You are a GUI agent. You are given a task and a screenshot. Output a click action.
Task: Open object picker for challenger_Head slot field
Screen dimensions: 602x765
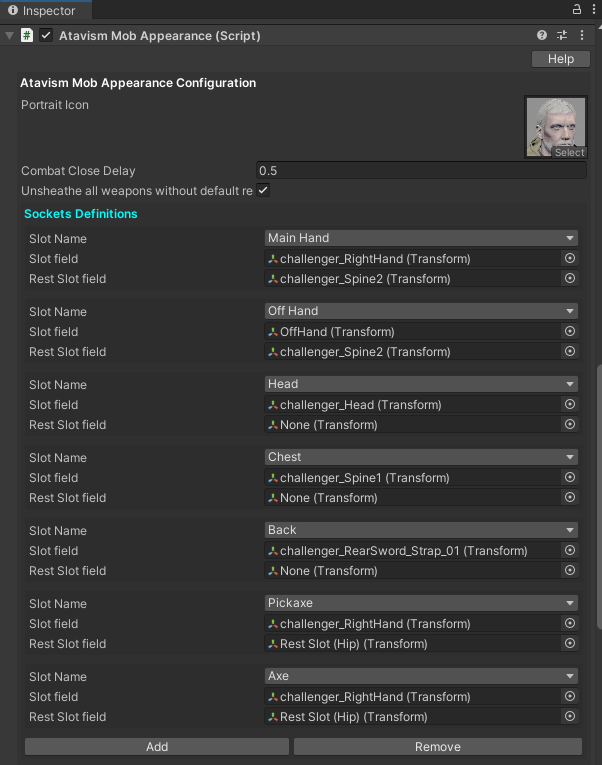coord(570,405)
